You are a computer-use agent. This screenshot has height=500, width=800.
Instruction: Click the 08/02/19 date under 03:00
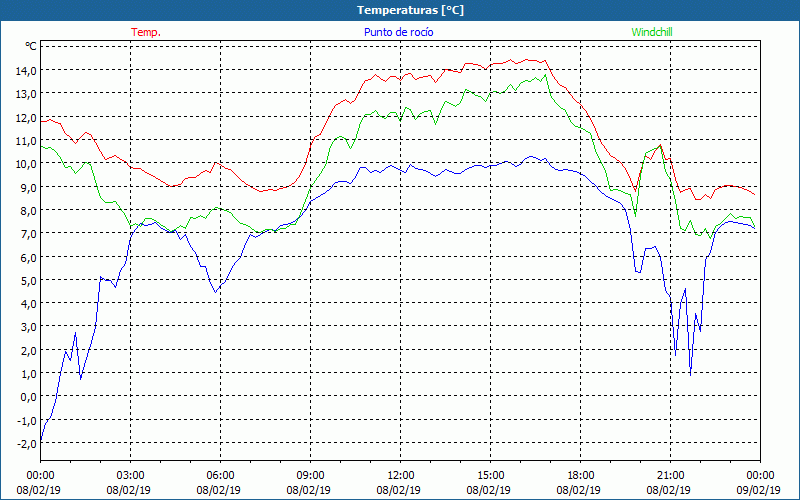coord(129,490)
